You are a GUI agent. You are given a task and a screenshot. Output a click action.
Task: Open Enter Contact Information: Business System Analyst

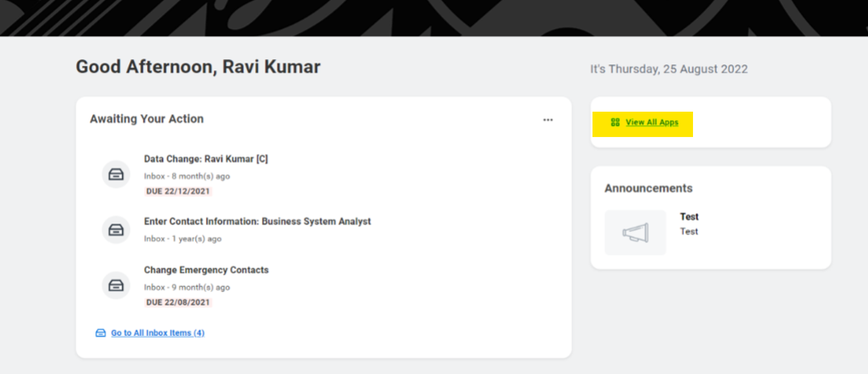[257, 222]
